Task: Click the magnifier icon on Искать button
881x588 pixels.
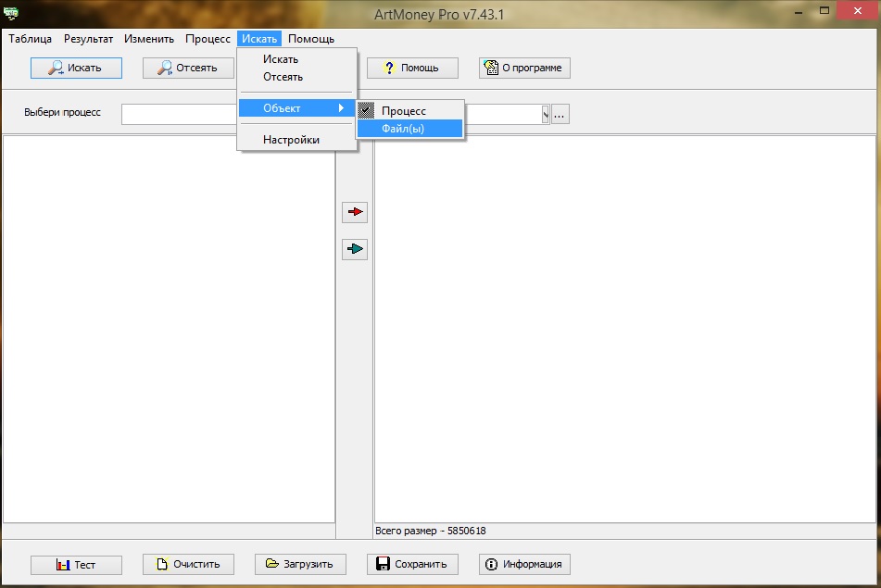Action: tap(56, 68)
